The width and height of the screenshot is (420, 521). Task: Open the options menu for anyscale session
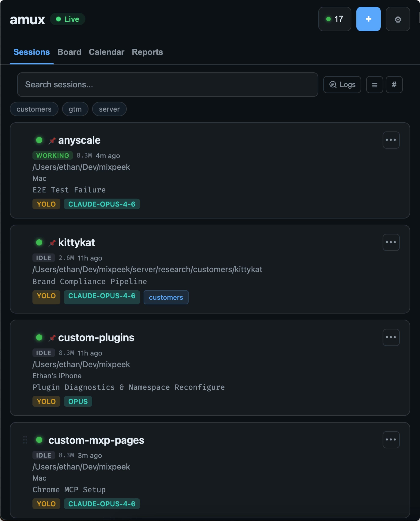(x=391, y=140)
